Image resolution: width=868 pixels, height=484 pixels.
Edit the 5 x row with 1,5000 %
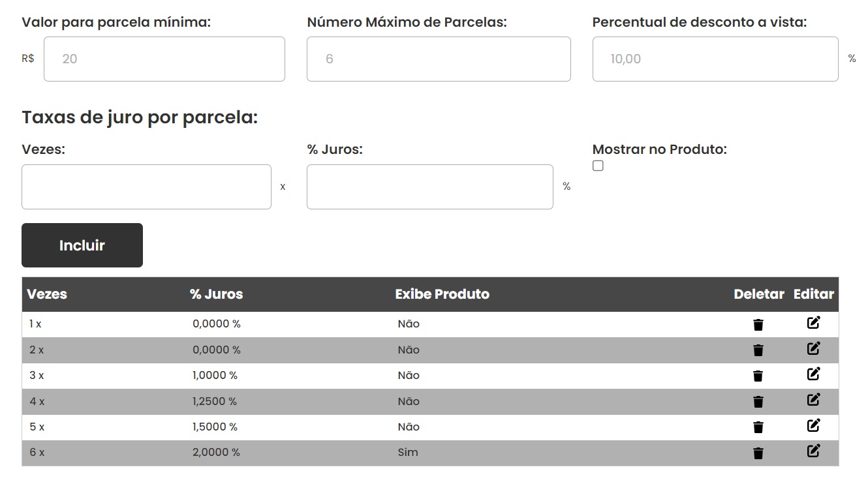click(813, 425)
